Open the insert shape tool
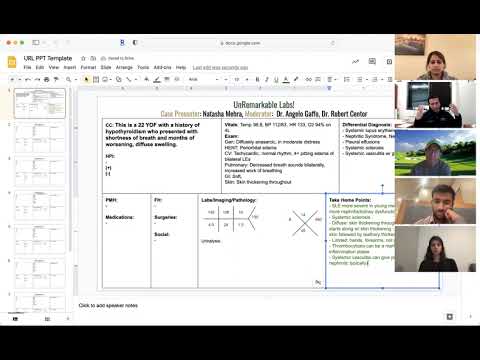 tap(119, 79)
